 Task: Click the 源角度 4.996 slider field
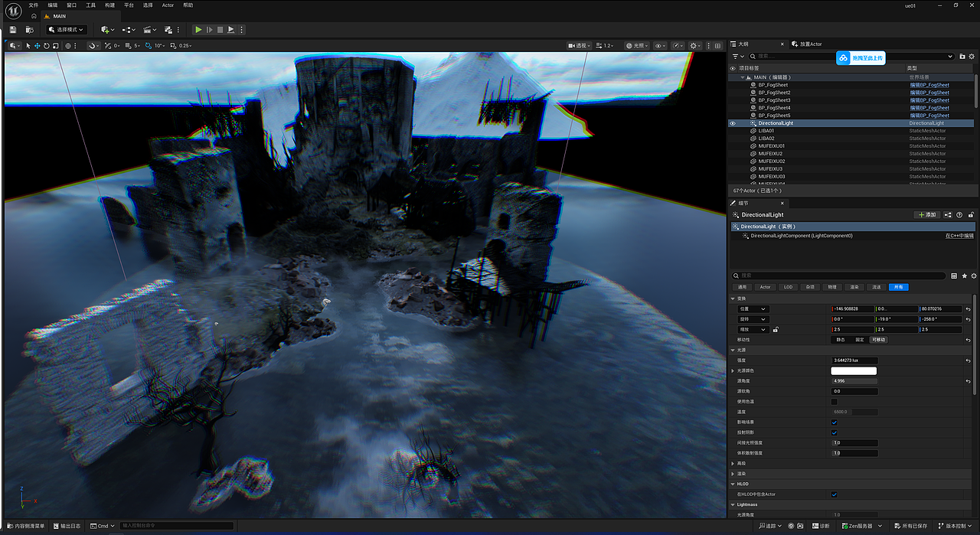[x=854, y=381]
